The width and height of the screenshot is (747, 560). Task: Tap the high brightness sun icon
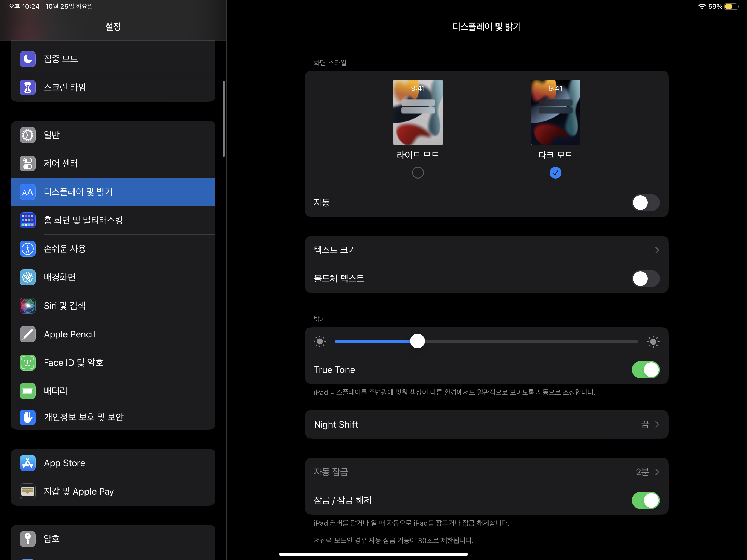(x=653, y=342)
